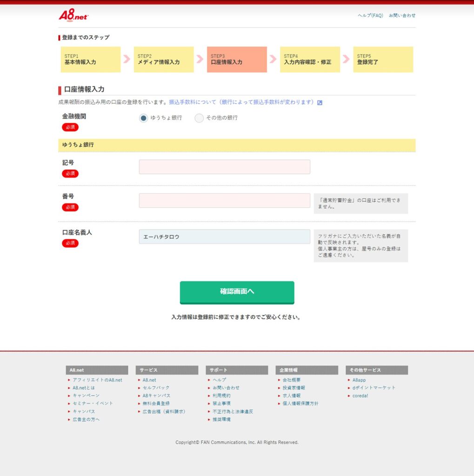The image size is (474, 476).
Task: Open the footer 広告出稿（資料請求） link
Action: pos(164,411)
